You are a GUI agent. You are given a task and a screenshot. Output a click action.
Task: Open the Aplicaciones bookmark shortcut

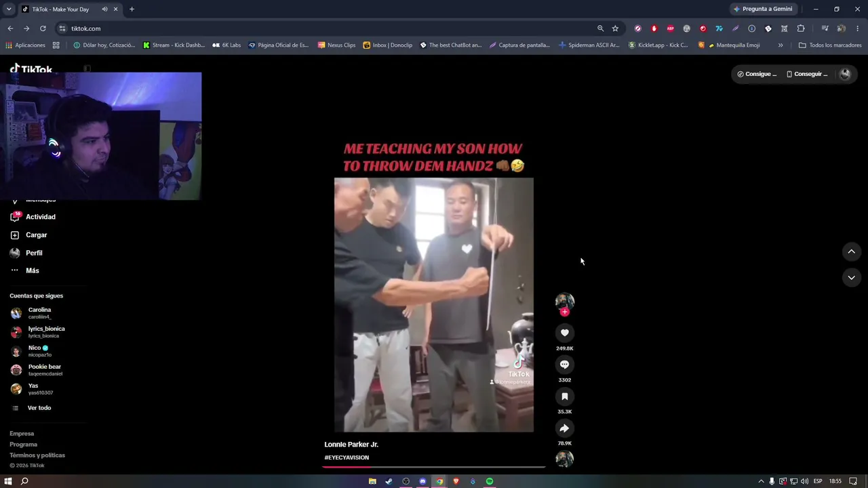pyautogui.click(x=26, y=45)
